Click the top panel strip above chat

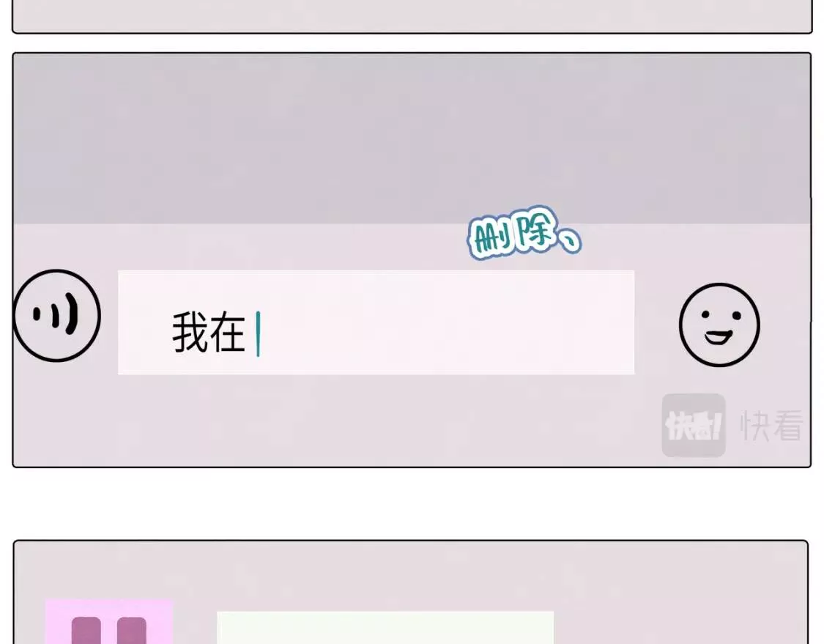pos(412,16)
